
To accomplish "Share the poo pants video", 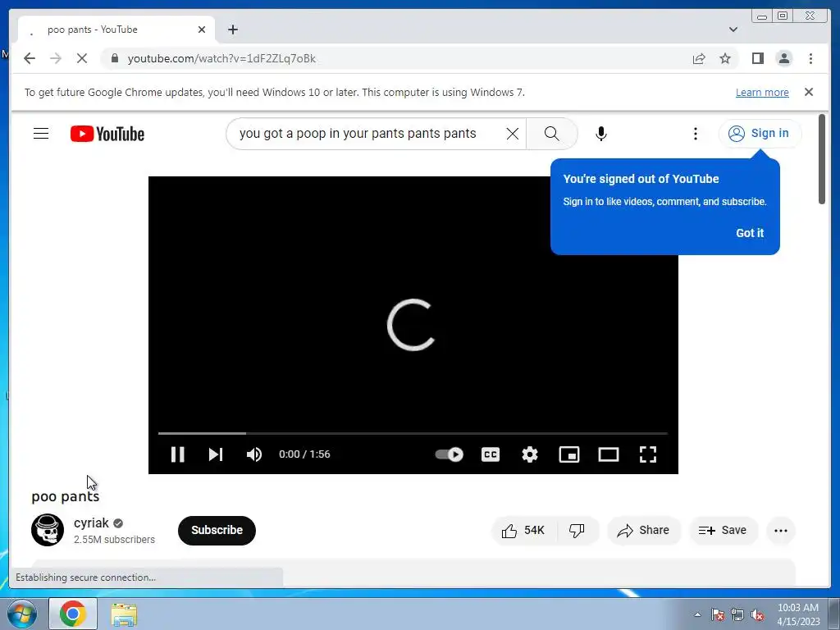I will point(643,531).
